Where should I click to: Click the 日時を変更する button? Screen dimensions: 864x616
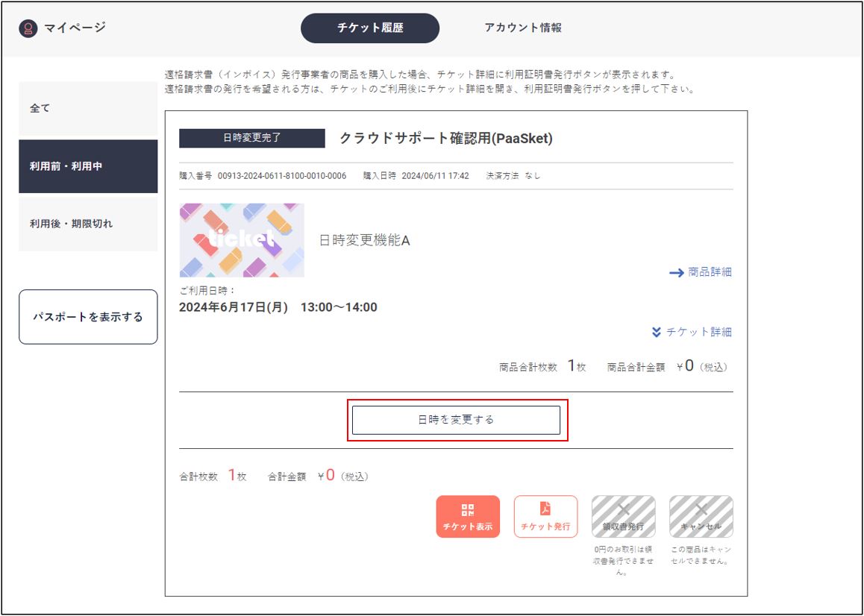point(456,420)
